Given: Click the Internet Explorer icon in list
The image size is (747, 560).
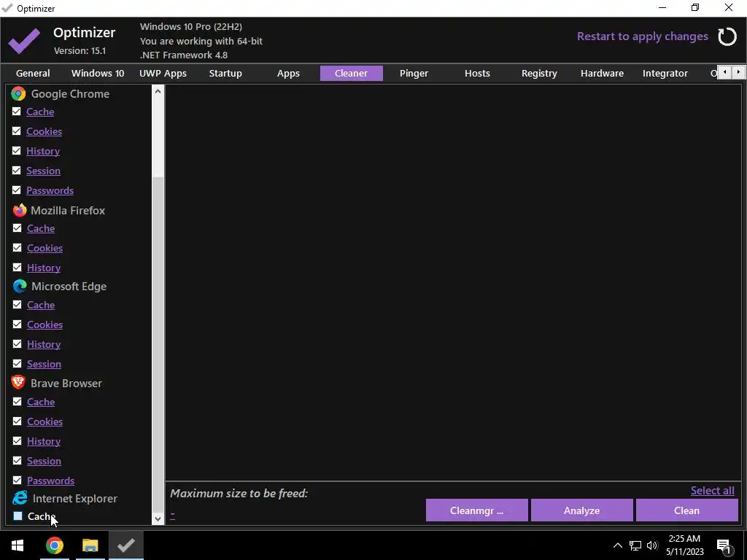Looking at the screenshot, I should point(20,498).
